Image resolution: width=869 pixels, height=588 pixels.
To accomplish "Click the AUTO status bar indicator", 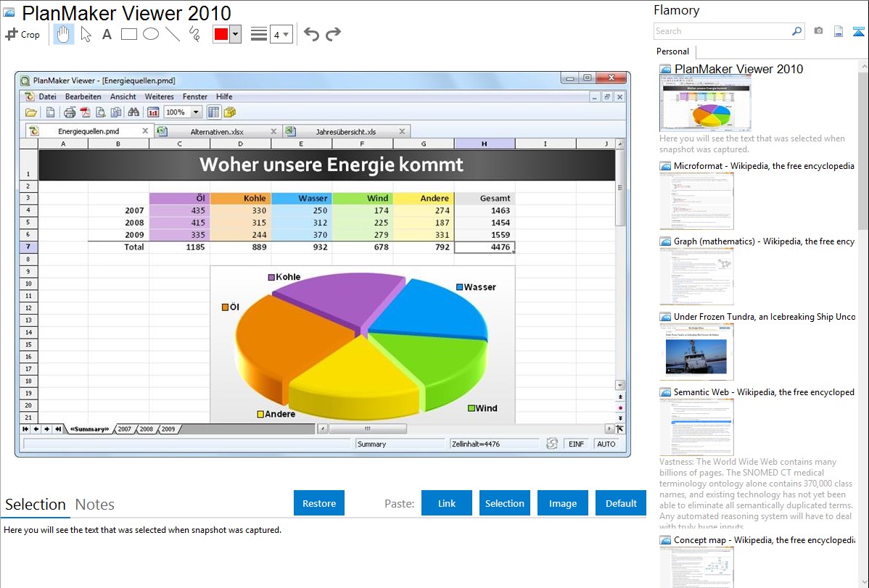I will coord(606,444).
